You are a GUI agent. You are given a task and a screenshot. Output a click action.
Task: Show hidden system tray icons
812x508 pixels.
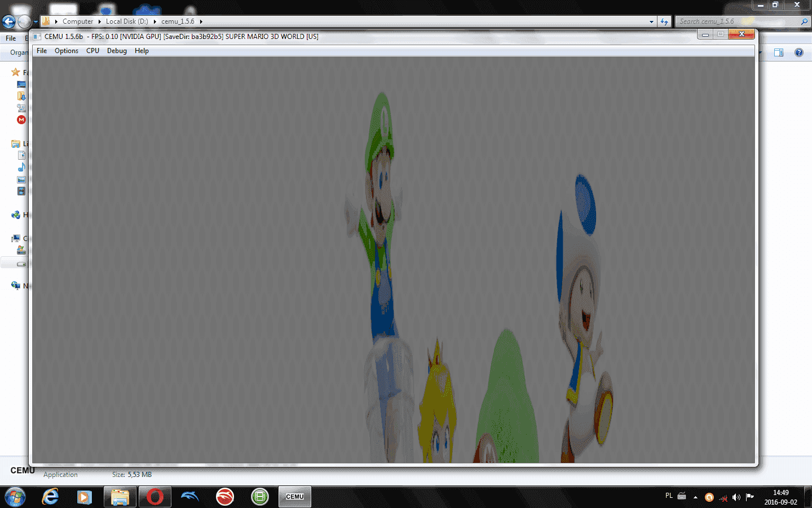[695, 497]
